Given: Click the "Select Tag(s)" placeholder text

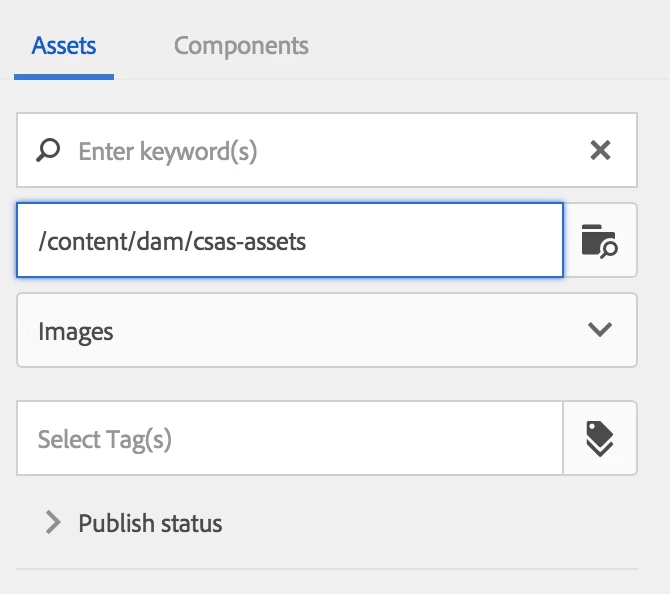Looking at the screenshot, I should pyautogui.click(x=105, y=439).
